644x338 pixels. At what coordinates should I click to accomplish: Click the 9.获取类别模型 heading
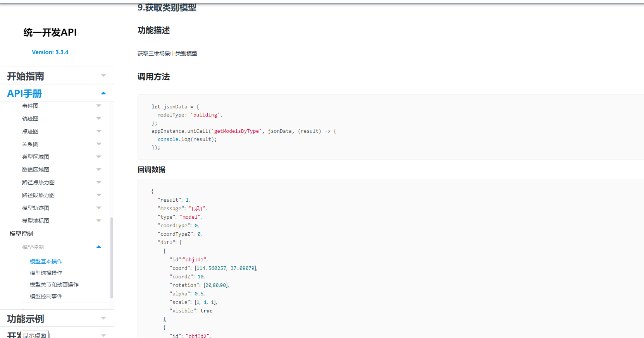point(167,7)
